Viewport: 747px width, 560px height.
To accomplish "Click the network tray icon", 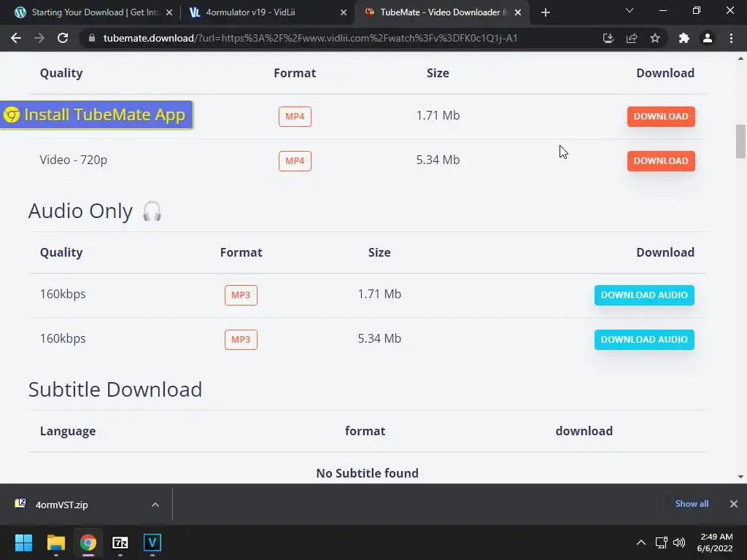I will pos(661,542).
